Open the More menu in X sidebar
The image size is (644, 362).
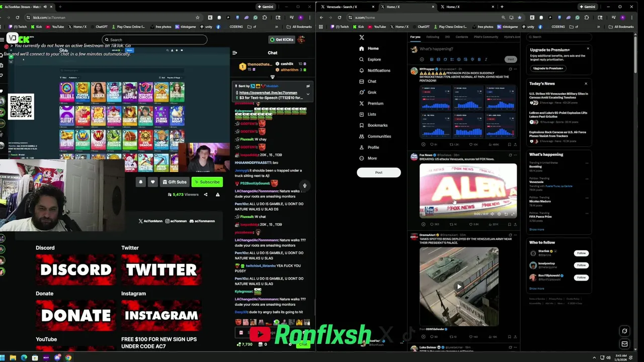pos(368,158)
